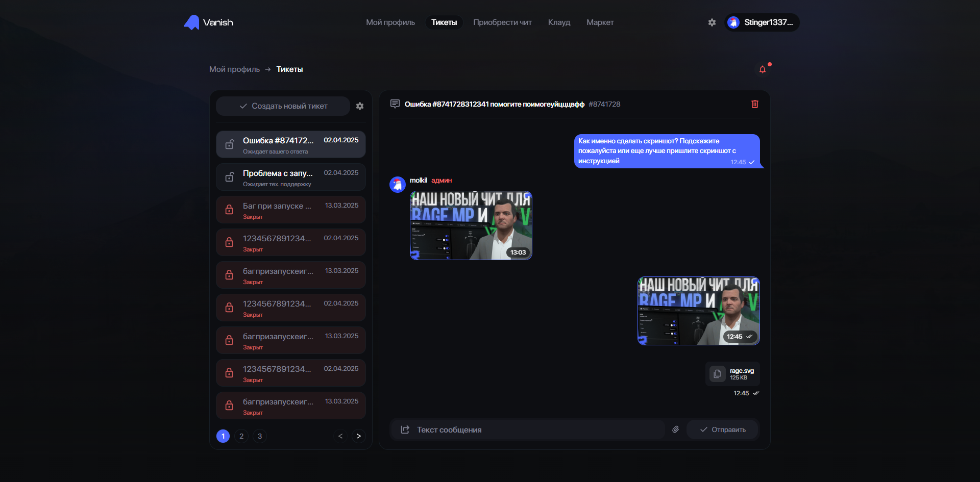
Task: Open admin's image sent at 13:03
Action: pos(471,225)
